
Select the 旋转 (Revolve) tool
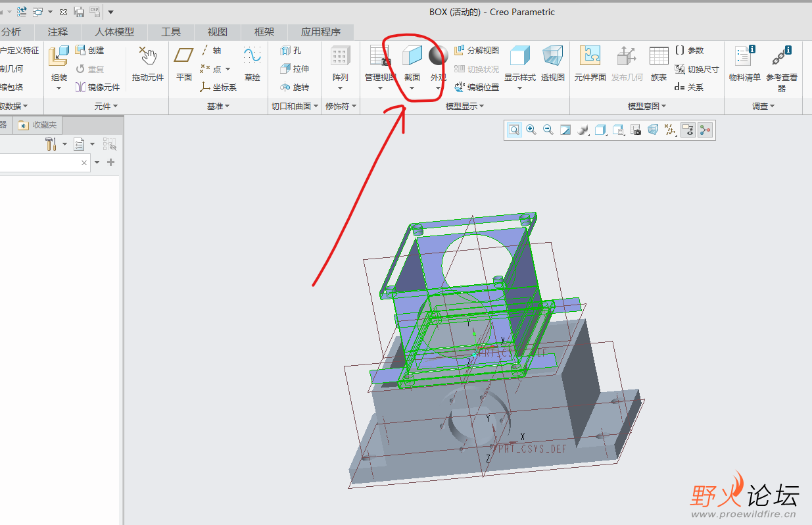click(x=294, y=87)
